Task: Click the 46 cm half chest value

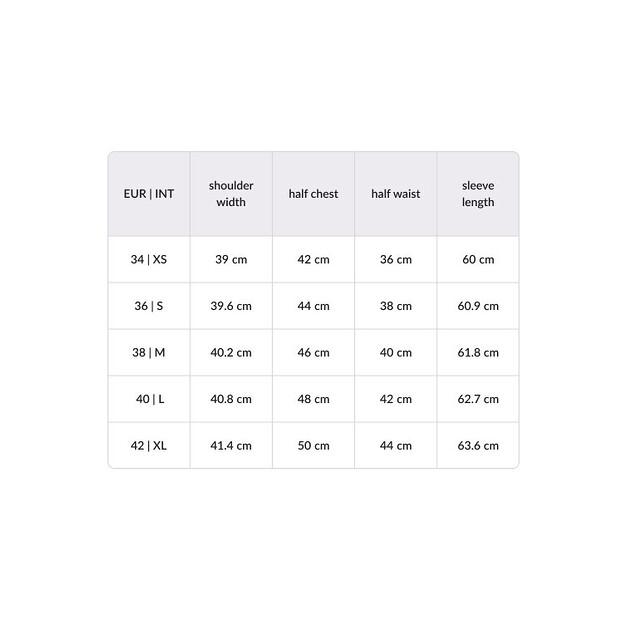Action: click(314, 352)
